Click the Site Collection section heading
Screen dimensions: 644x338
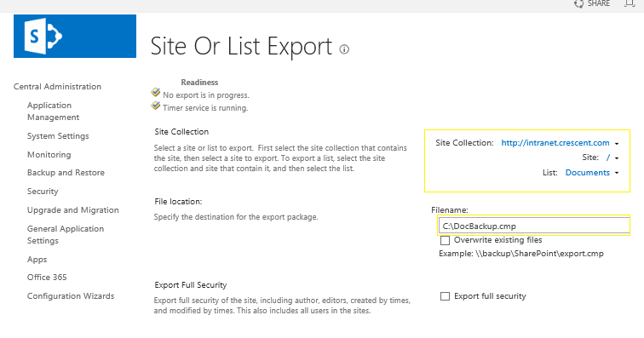tap(181, 132)
